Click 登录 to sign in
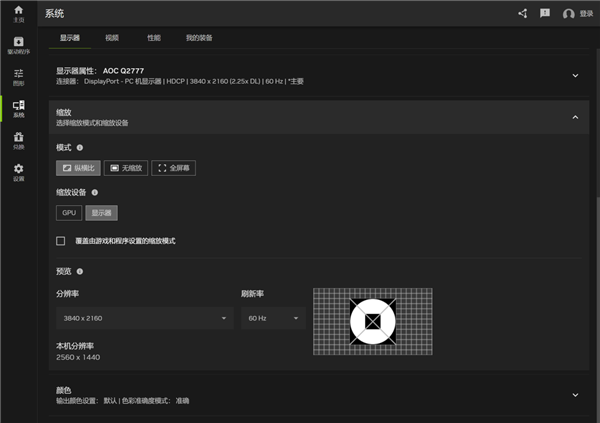Viewport: 600px width, 423px height. pyautogui.click(x=578, y=14)
